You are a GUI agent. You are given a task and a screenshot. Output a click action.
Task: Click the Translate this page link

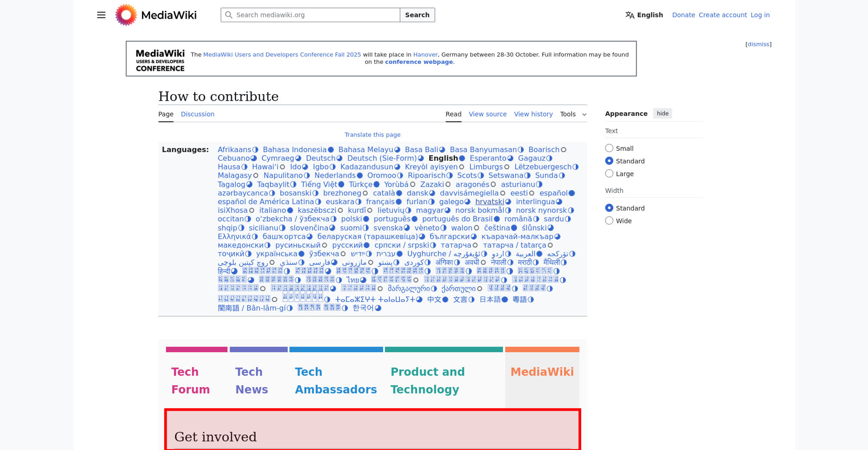click(372, 135)
